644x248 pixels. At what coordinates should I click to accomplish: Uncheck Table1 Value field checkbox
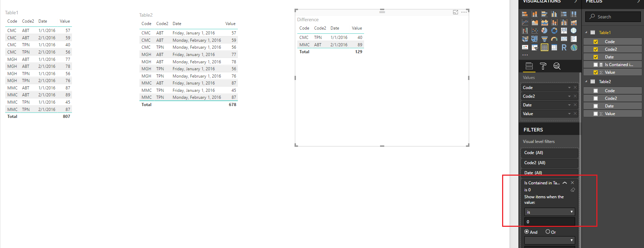coord(596,72)
